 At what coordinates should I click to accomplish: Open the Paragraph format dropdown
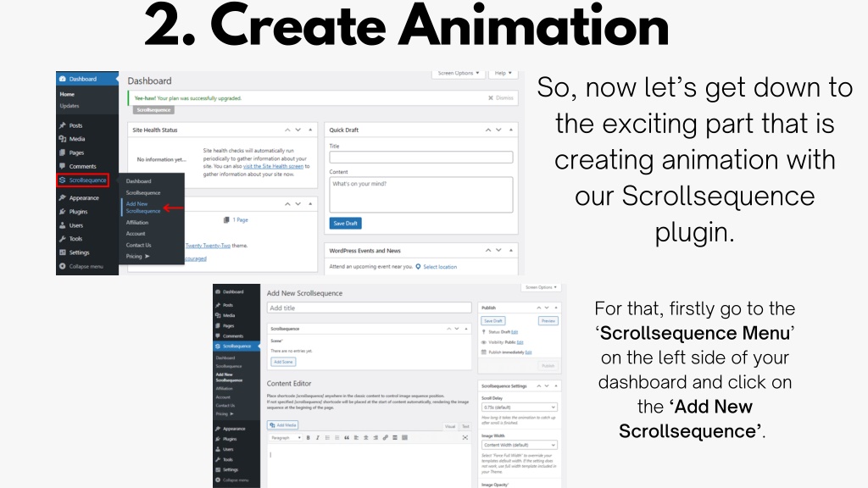287,438
